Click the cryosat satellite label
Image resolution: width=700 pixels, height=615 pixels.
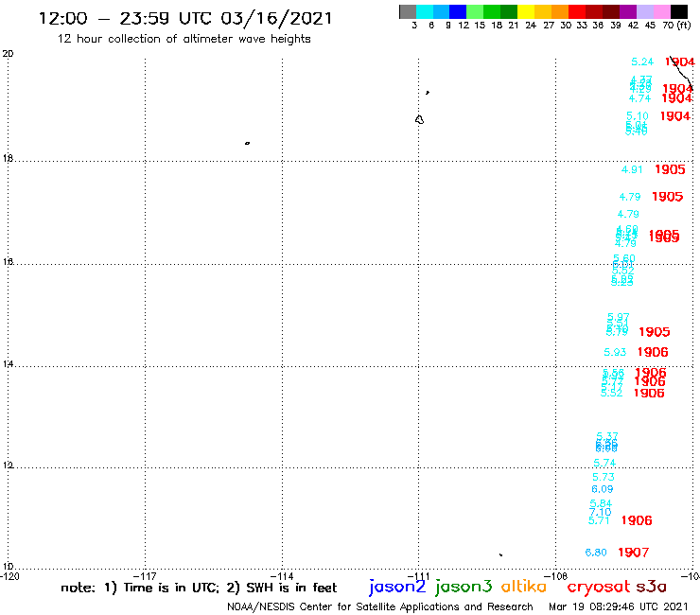click(x=598, y=587)
